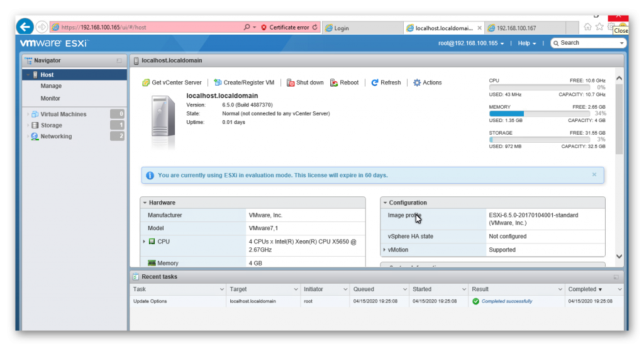Open the Task column dropdown
Screen dimensions: 644x346
point(222,289)
